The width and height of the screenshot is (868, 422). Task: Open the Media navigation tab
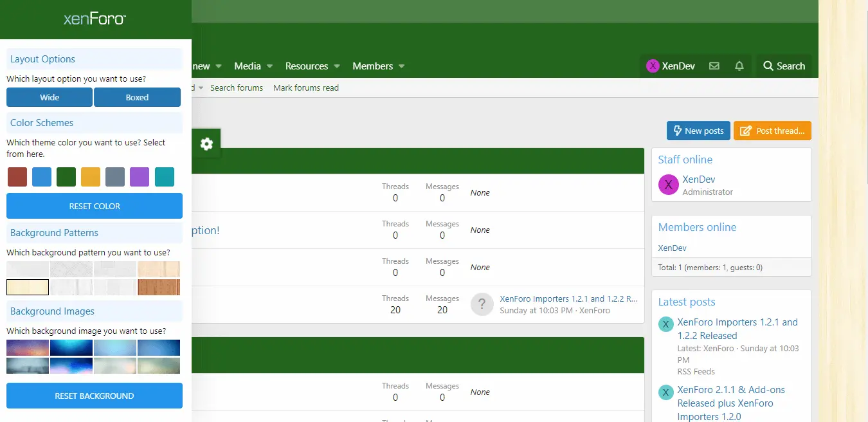[248, 66]
